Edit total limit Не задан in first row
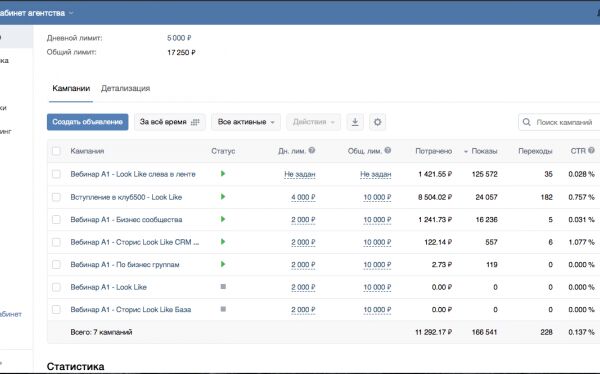600x374 pixels. pos(375,174)
